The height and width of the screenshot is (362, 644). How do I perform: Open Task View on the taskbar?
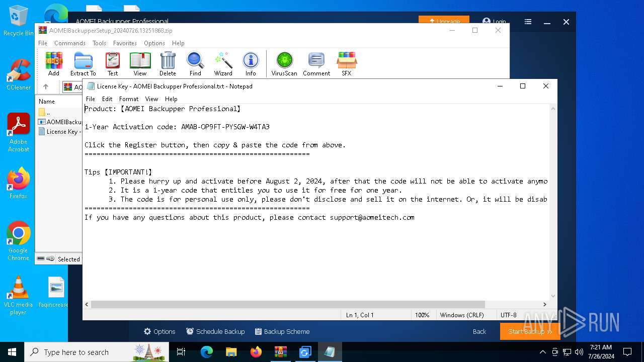(181, 352)
